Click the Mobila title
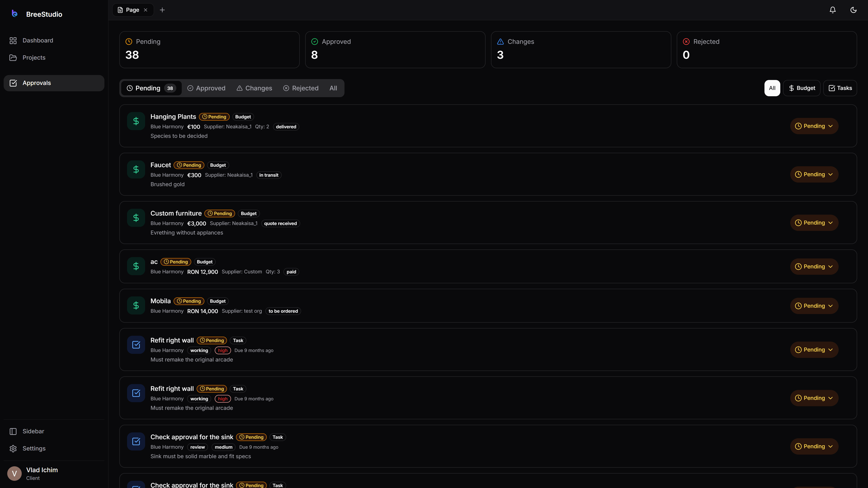The height and width of the screenshot is (488, 868). 160,301
